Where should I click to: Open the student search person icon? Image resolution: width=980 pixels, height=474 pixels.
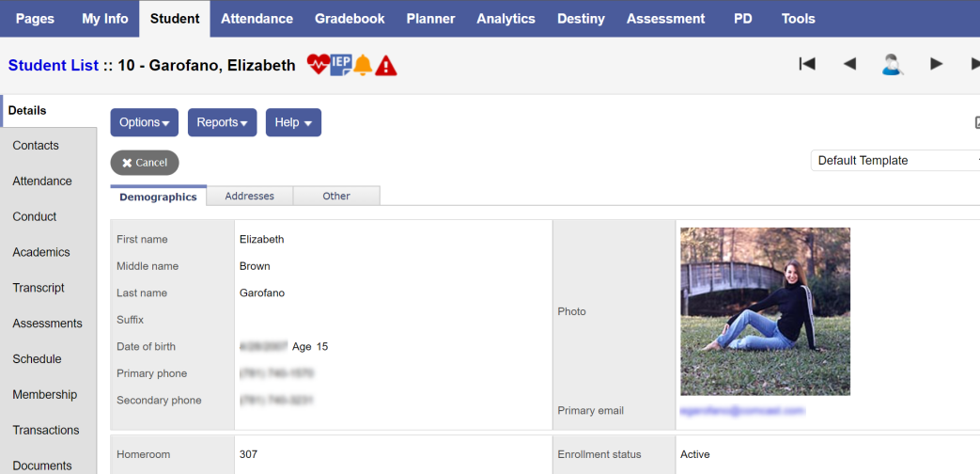(892, 64)
